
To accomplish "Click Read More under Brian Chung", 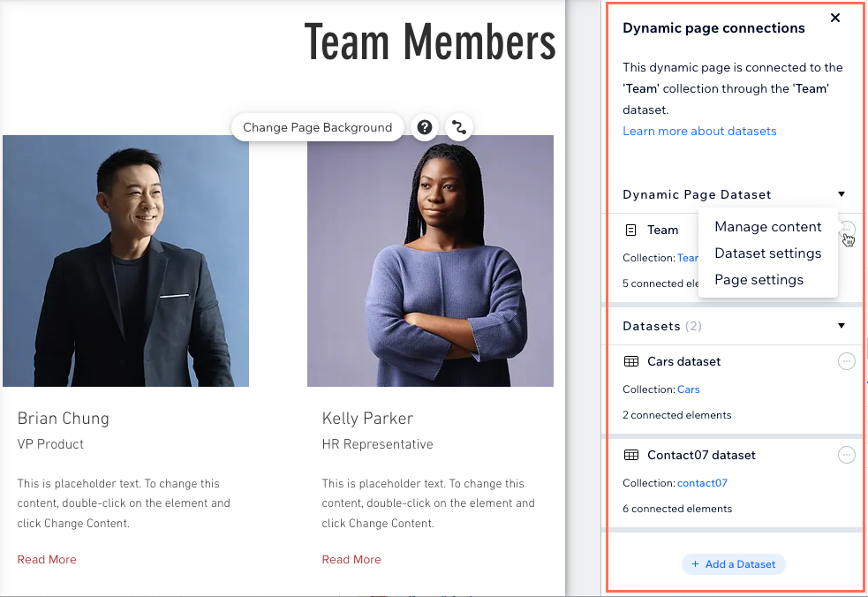I will point(47,559).
